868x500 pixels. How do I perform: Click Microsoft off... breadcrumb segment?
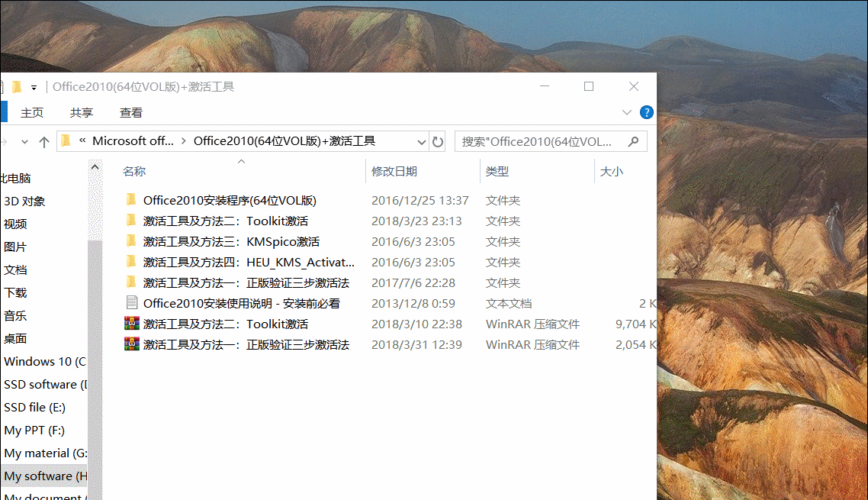tap(133, 140)
